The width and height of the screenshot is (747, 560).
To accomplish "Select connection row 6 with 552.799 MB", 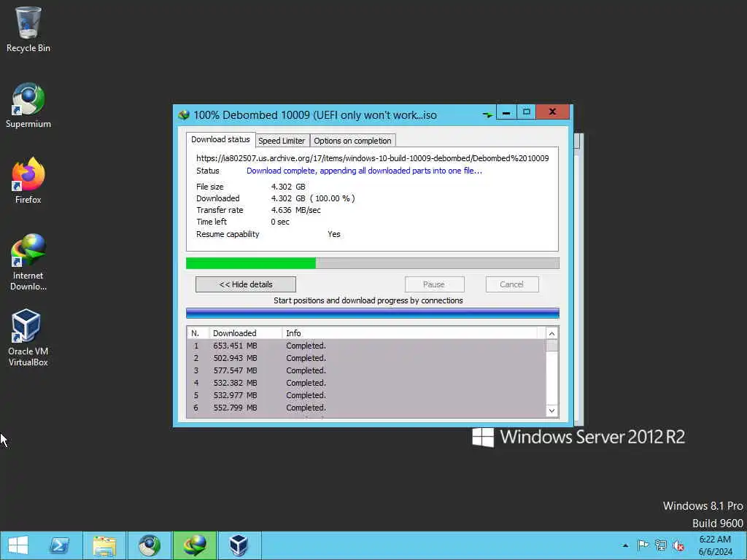I will click(366, 408).
